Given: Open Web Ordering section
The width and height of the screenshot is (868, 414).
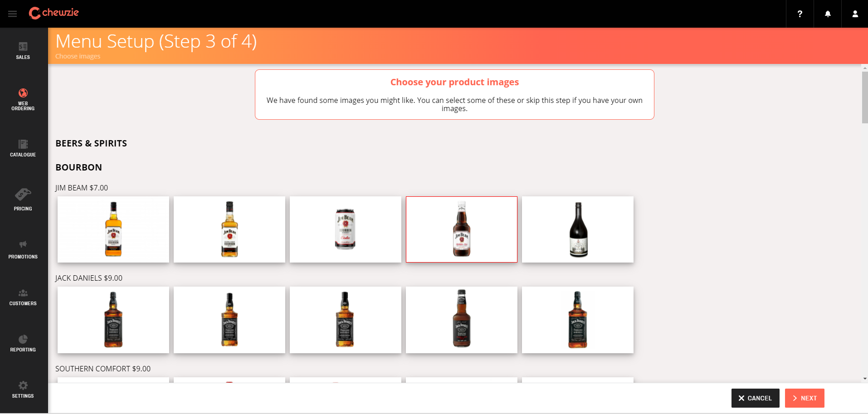Looking at the screenshot, I should click(x=23, y=99).
